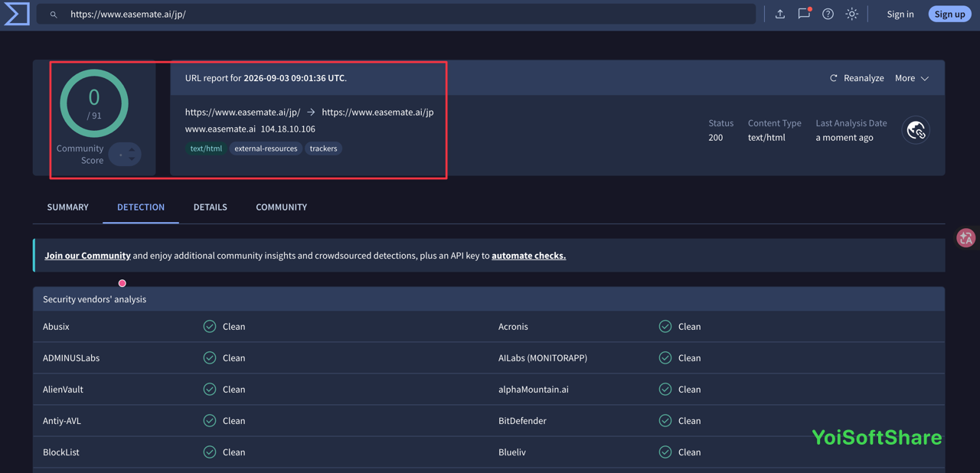
Task: Click the check icon beside AlienVault
Action: [210, 389]
